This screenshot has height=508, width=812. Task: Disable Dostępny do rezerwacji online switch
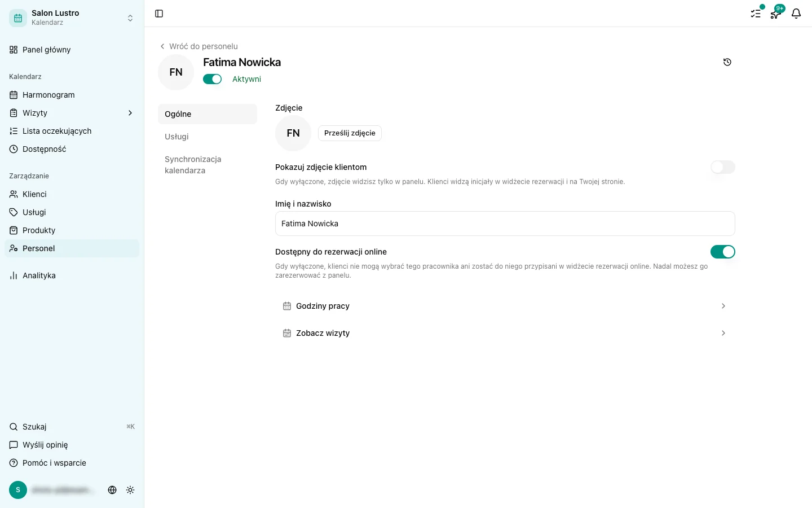coord(723,252)
